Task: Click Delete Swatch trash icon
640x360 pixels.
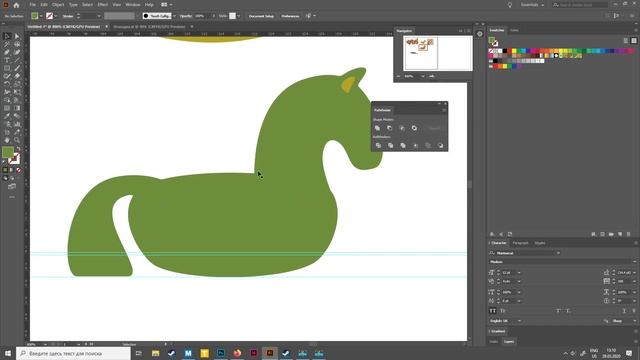Action: 629,234
